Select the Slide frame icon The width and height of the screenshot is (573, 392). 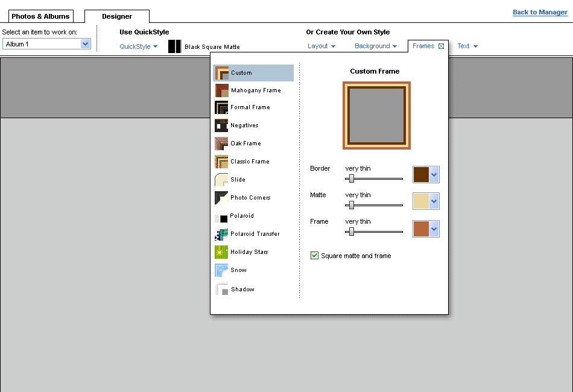click(x=221, y=180)
